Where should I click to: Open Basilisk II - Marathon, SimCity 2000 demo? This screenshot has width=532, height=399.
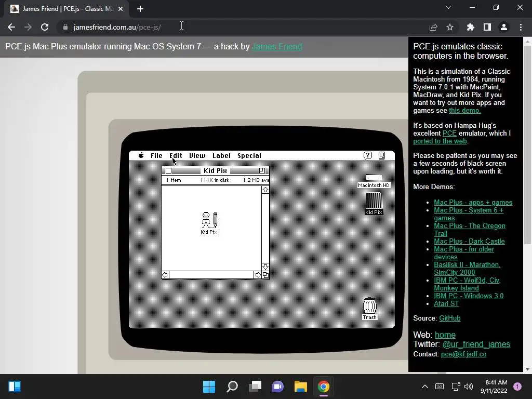tap(467, 269)
